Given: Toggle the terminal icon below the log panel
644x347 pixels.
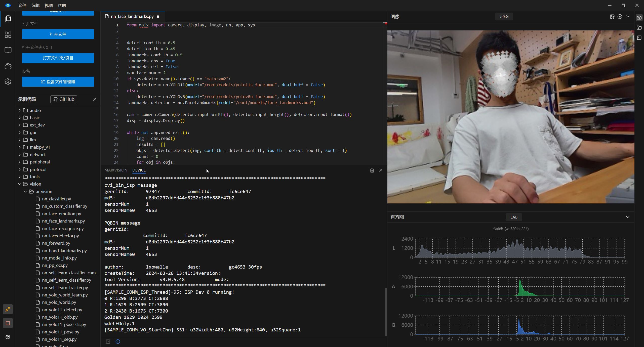Looking at the screenshot, I should pos(108,341).
